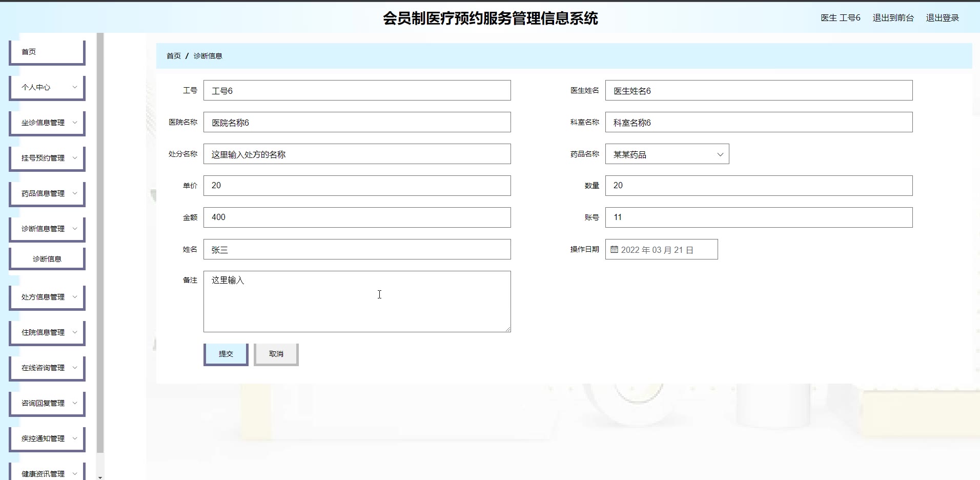Image resolution: width=980 pixels, height=480 pixels.
Task: Expand the 在线咨询管理 sidebar menu
Action: tap(47, 368)
